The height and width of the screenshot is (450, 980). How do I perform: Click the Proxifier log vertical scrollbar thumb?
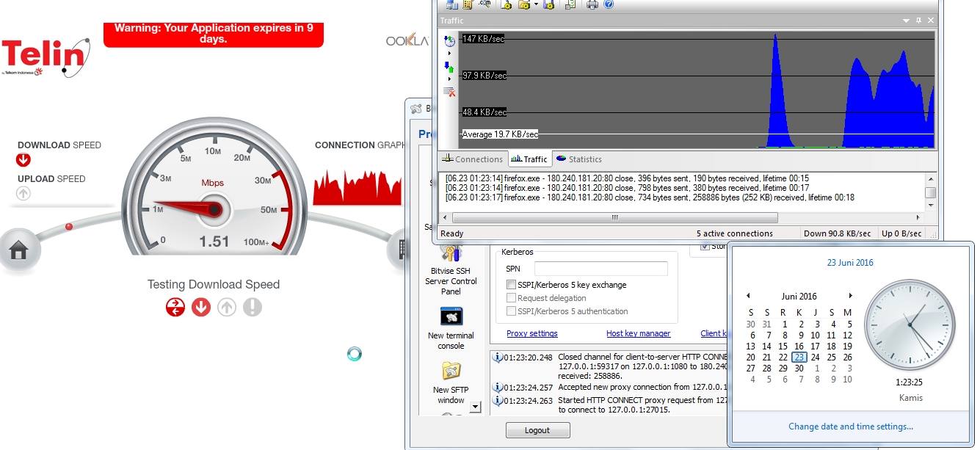930,192
